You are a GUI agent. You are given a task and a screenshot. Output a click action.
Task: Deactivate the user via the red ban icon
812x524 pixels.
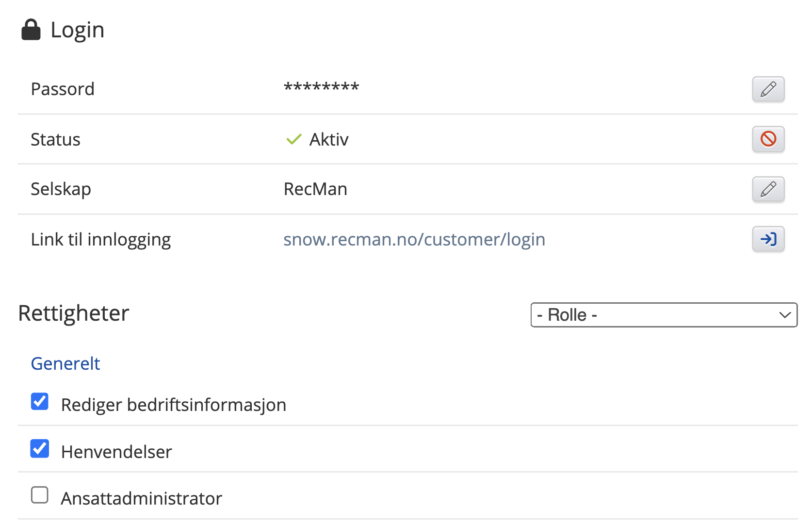768,139
